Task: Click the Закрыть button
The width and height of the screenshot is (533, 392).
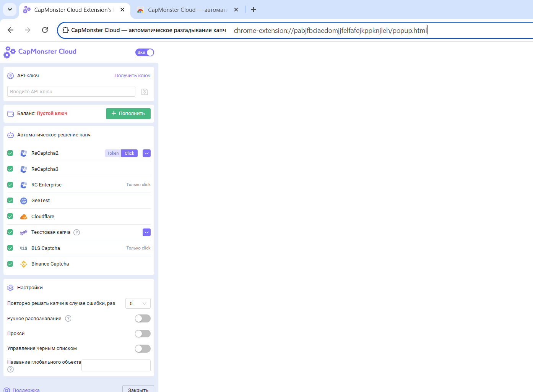Action: (138, 389)
